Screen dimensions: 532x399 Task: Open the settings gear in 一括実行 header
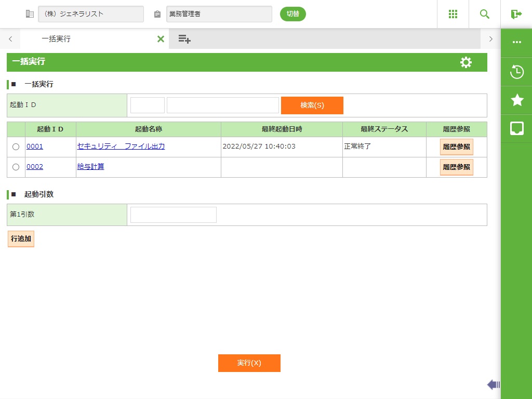[x=466, y=62]
